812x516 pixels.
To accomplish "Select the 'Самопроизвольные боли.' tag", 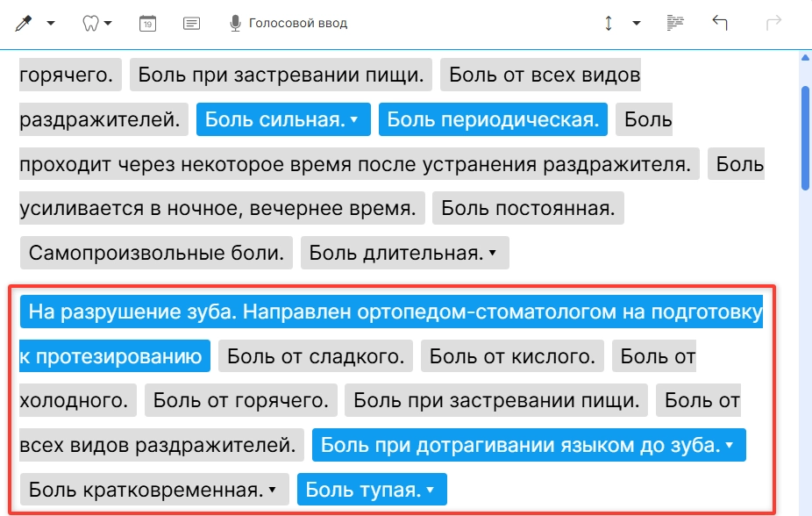I will coord(156,254).
